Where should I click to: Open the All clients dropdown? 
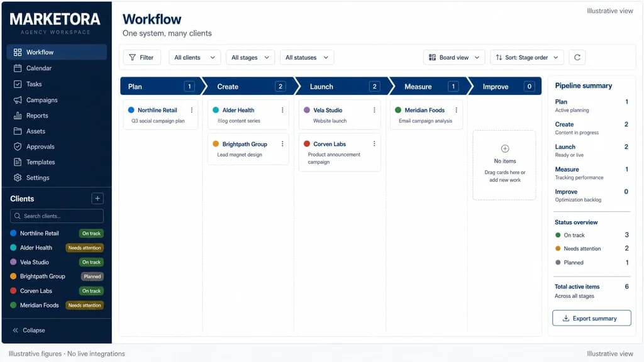[x=195, y=57]
